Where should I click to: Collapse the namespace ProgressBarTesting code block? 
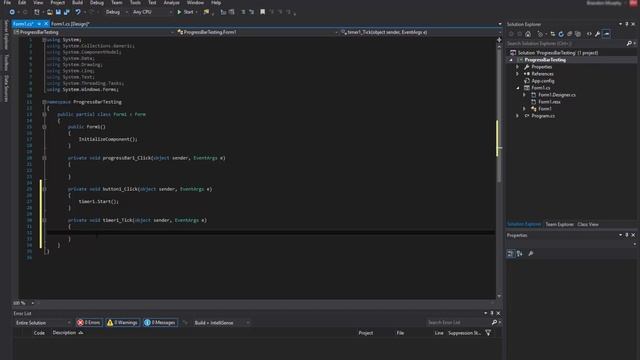tap(44, 102)
